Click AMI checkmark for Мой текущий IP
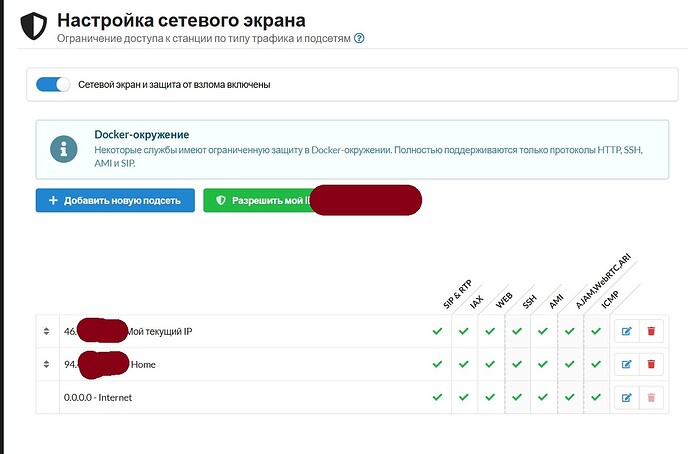Screen dimensions: 690x454 543,331
